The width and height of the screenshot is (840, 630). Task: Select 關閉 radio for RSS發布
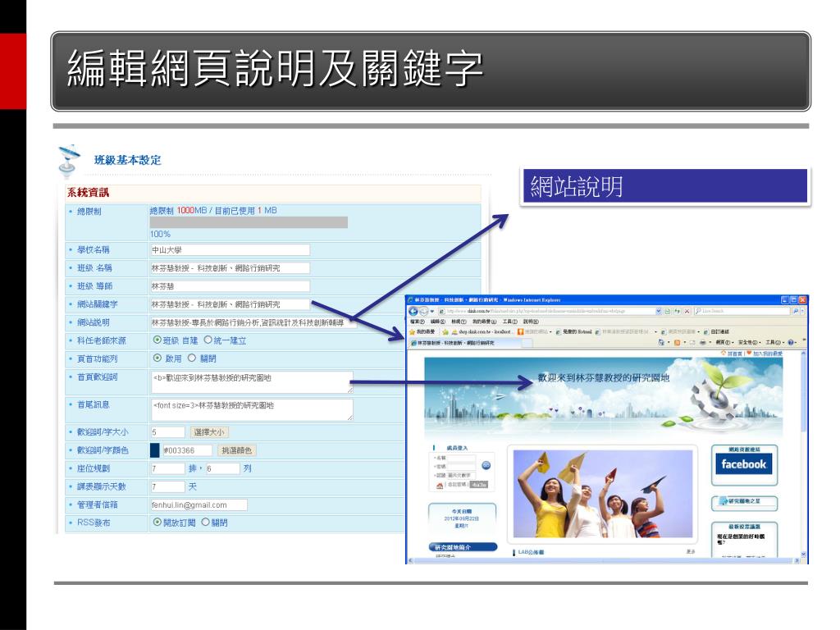click(x=205, y=522)
